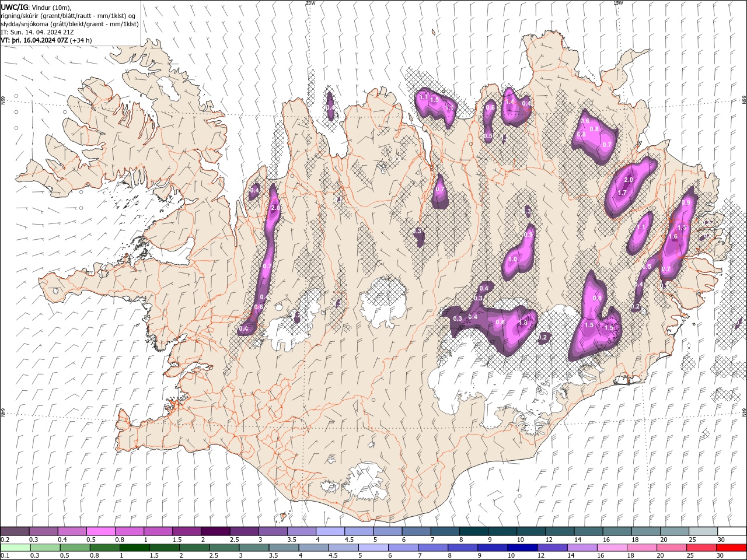
Task: Select the violet 12–14 swatch in the lower legend
Action: pyautogui.click(x=551, y=548)
